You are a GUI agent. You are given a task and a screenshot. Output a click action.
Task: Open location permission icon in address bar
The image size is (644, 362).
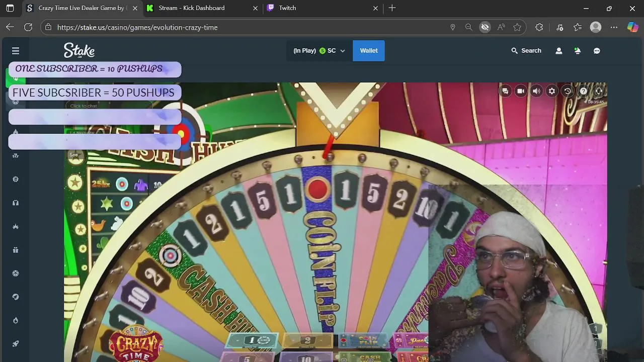[453, 27]
